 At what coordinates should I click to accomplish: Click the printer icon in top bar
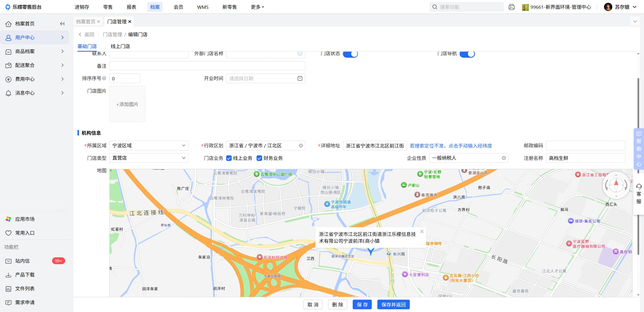511,7
